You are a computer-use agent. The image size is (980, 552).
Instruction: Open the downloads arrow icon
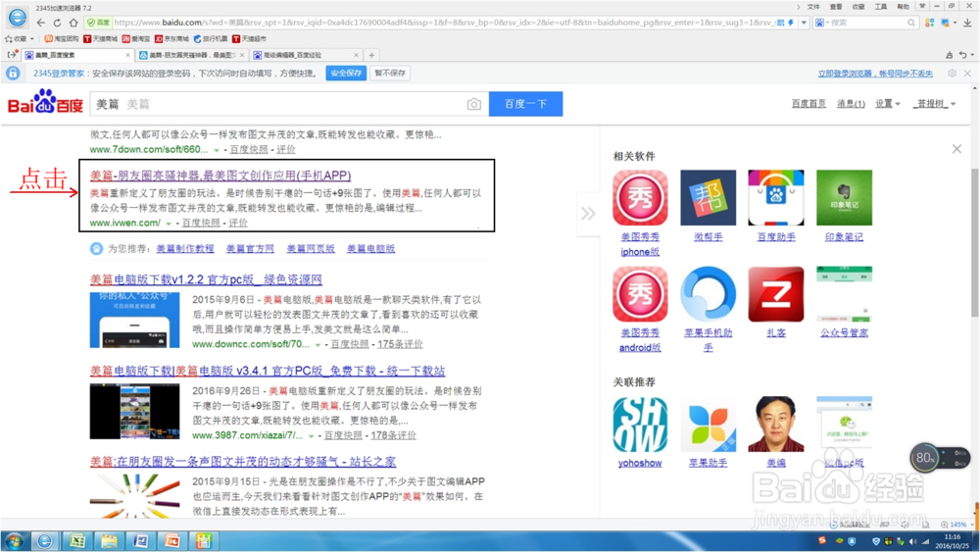tap(967, 23)
